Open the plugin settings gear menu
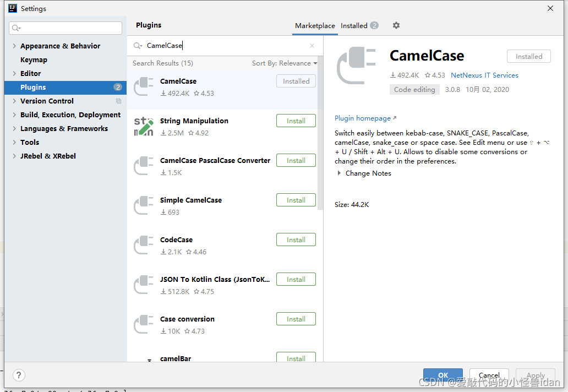This screenshot has height=392, width=568. [x=396, y=25]
